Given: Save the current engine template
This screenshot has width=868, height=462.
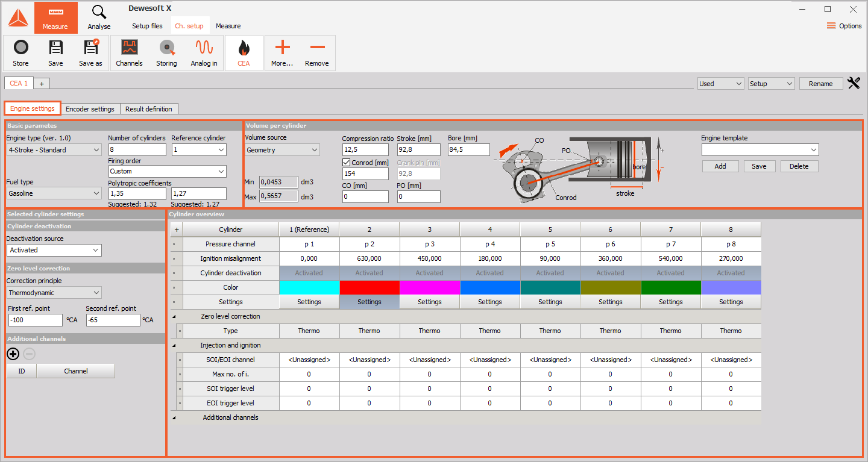Looking at the screenshot, I should pos(759,166).
